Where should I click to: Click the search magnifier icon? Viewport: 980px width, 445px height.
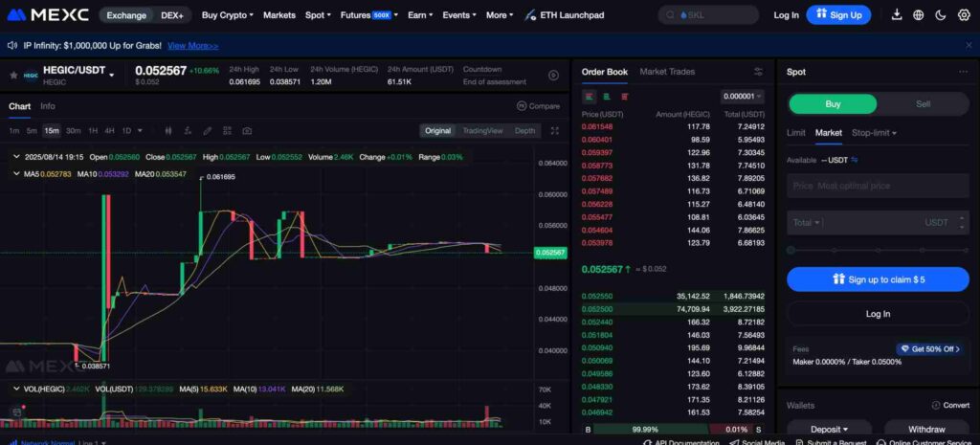(x=671, y=15)
